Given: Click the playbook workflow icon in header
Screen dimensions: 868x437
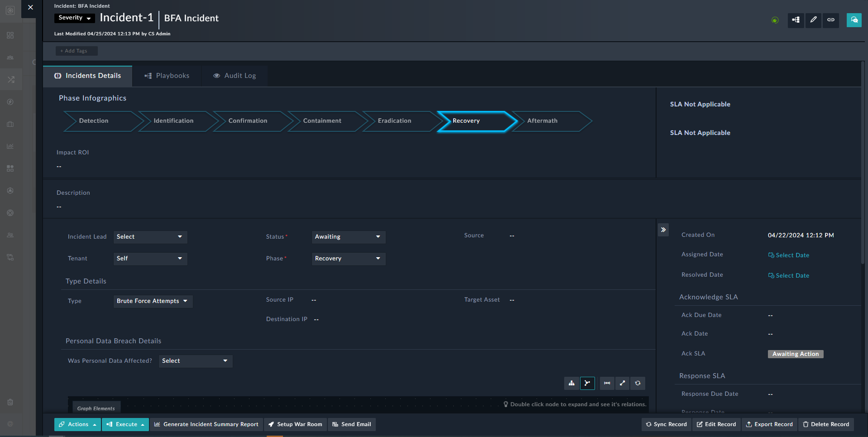Looking at the screenshot, I should (796, 20).
